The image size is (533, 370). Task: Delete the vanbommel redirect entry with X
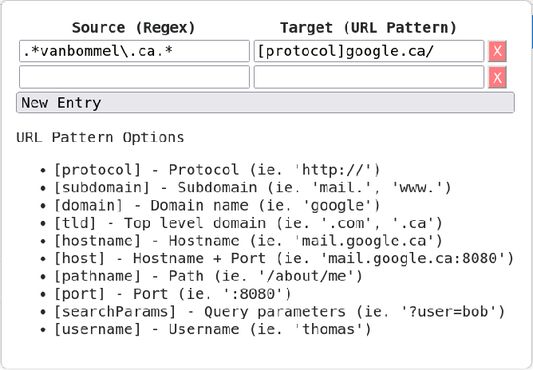497,51
